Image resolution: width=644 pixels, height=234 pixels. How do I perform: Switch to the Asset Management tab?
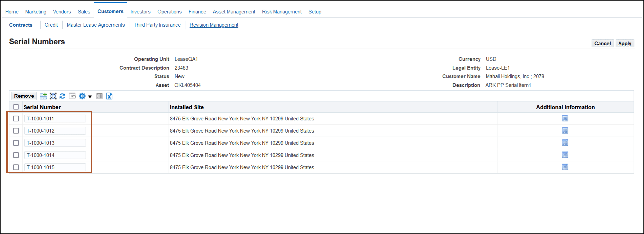coord(234,12)
